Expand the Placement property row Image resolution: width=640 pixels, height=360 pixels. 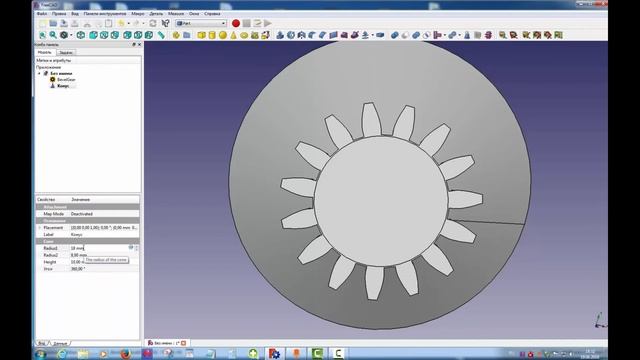40,228
